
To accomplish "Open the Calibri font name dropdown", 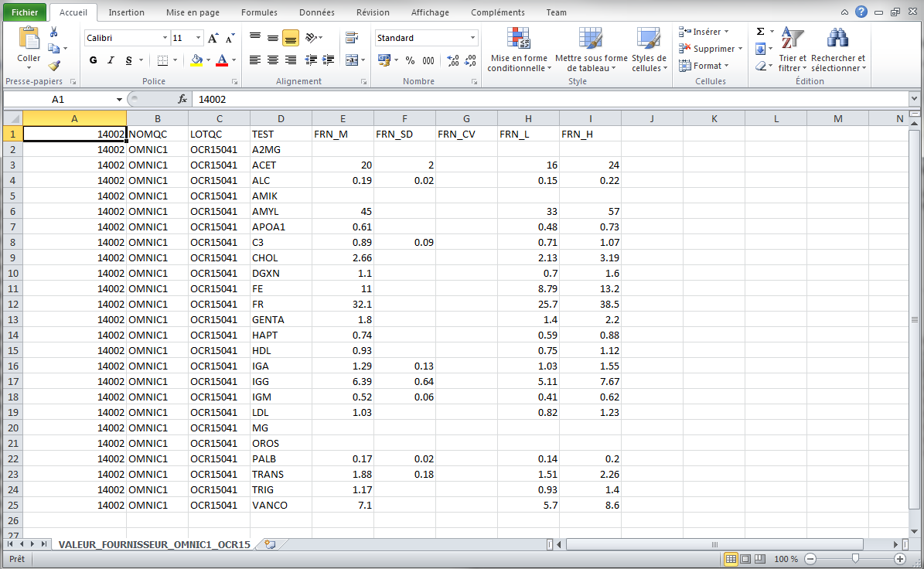I will (x=165, y=39).
